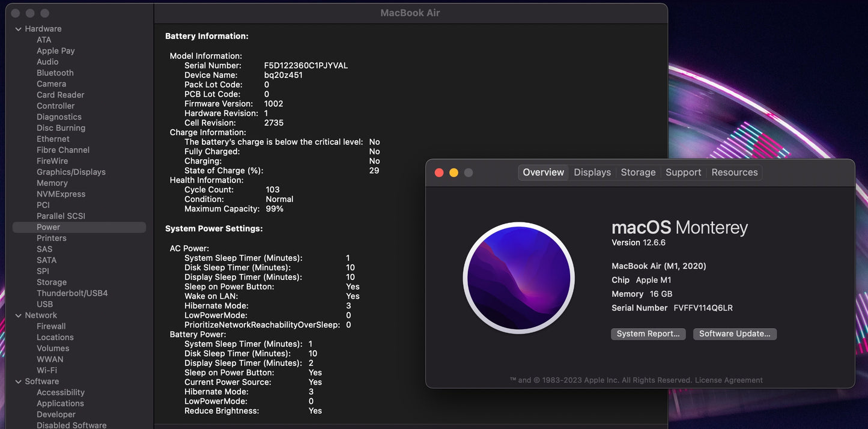
Task: Select Bluetooth in the hardware list
Action: [x=55, y=73]
